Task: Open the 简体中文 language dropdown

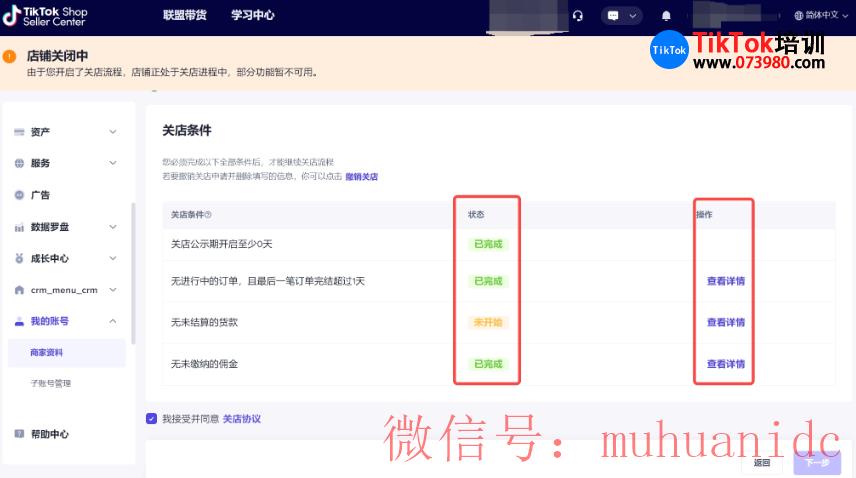Action: coord(822,15)
